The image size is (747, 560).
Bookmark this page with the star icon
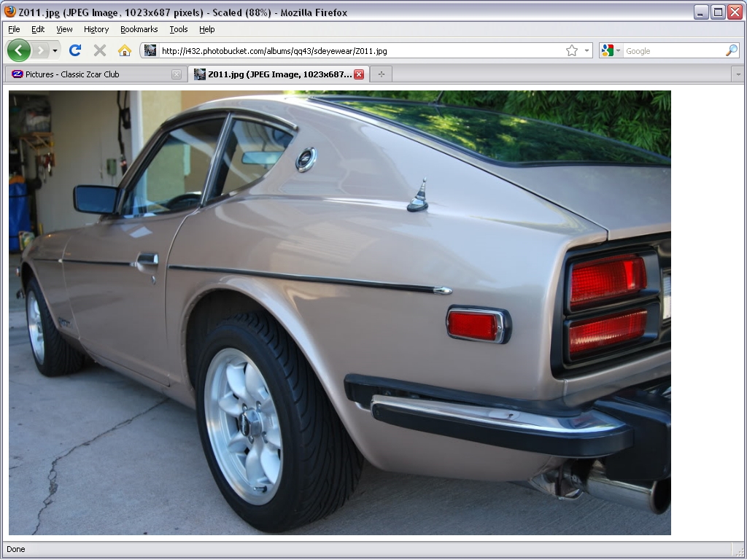[572, 50]
